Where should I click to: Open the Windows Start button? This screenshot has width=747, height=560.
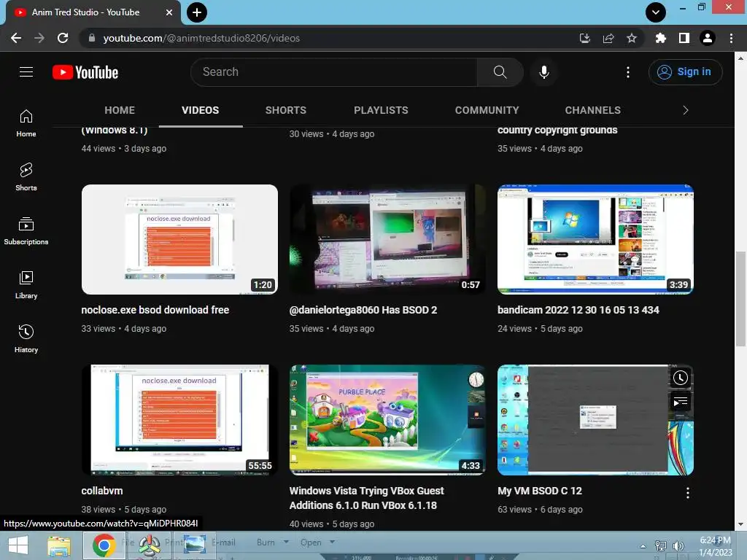coord(18,545)
